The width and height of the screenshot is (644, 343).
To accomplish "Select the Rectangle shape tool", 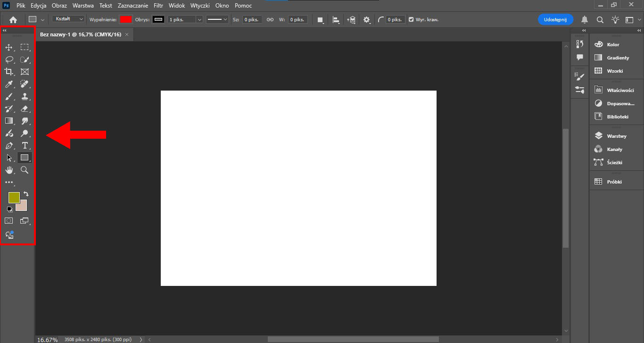I will click(25, 158).
